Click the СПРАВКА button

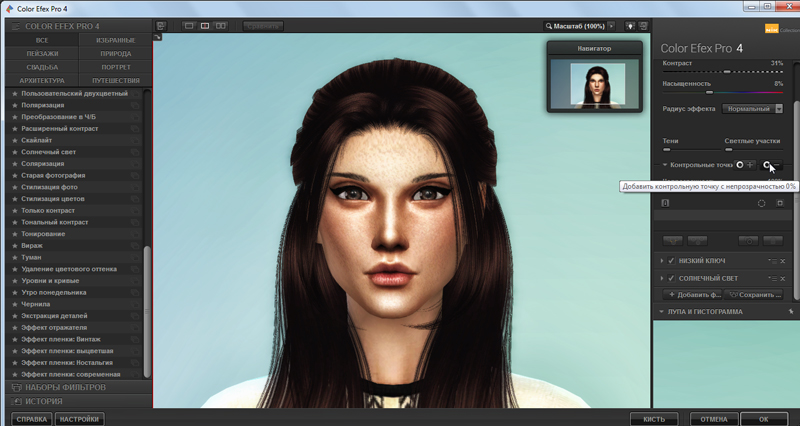(x=32, y=419)
